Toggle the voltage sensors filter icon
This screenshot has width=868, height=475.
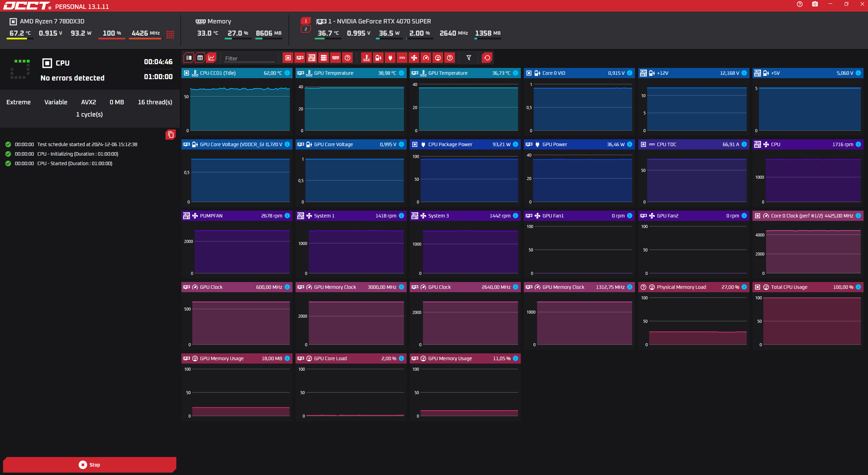click(x=378, y=58)
